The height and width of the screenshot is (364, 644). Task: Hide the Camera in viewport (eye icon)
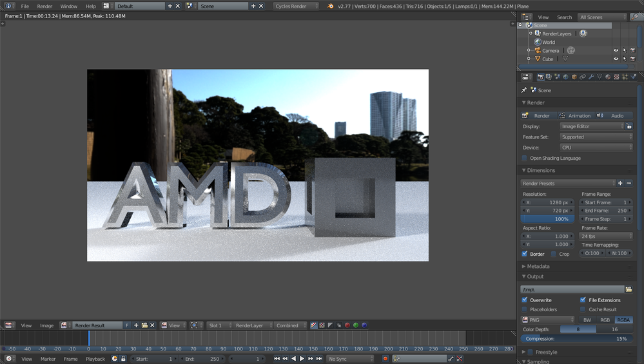[x=616, y=50]
